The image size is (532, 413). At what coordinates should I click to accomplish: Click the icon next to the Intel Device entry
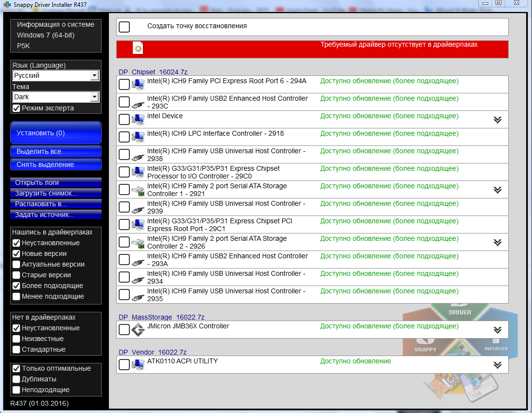(x=138, y=119)
